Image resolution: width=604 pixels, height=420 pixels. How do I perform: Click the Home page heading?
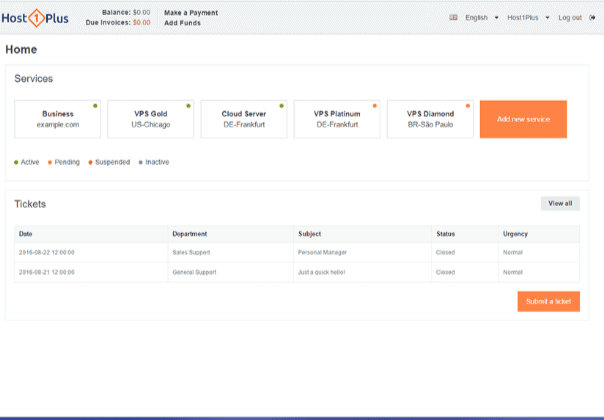click(21, 49)
